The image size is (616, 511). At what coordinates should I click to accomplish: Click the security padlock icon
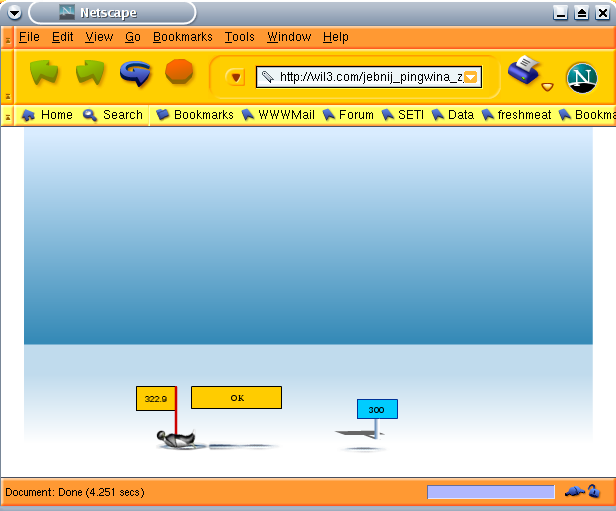click(594, 491)
